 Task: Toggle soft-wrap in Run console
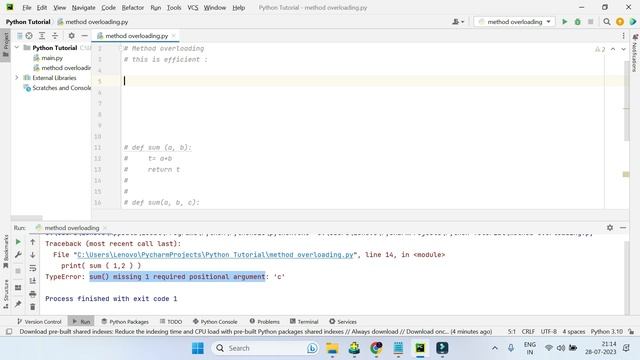click(33, 268)
